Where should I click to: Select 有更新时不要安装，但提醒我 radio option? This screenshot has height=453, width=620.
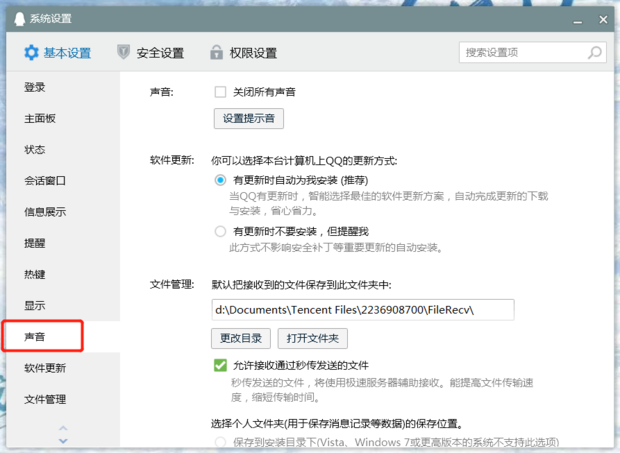tap(220, 231)
